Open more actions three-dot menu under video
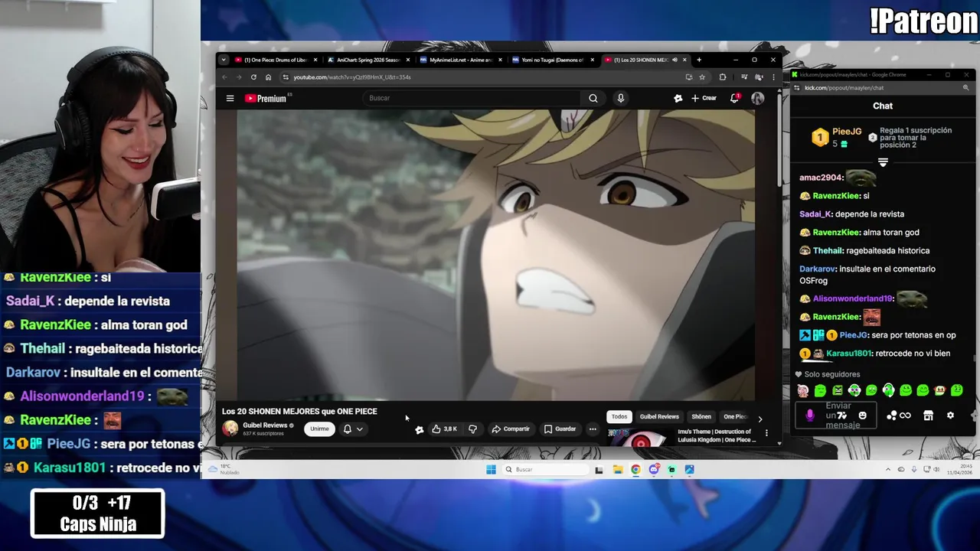This screenshot has width=980, height=551. click(x=593, y=429)
